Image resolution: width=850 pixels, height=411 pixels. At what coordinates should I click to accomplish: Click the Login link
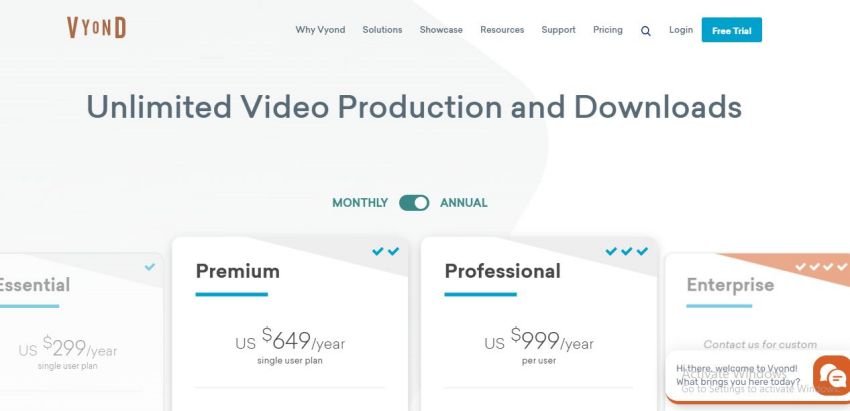click(681, 30)
